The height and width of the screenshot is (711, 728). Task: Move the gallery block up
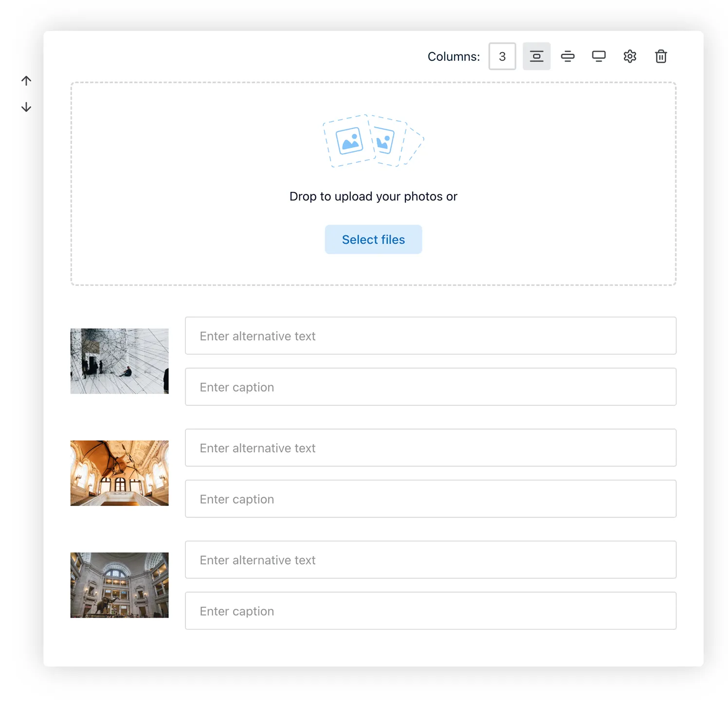point(26,80)
